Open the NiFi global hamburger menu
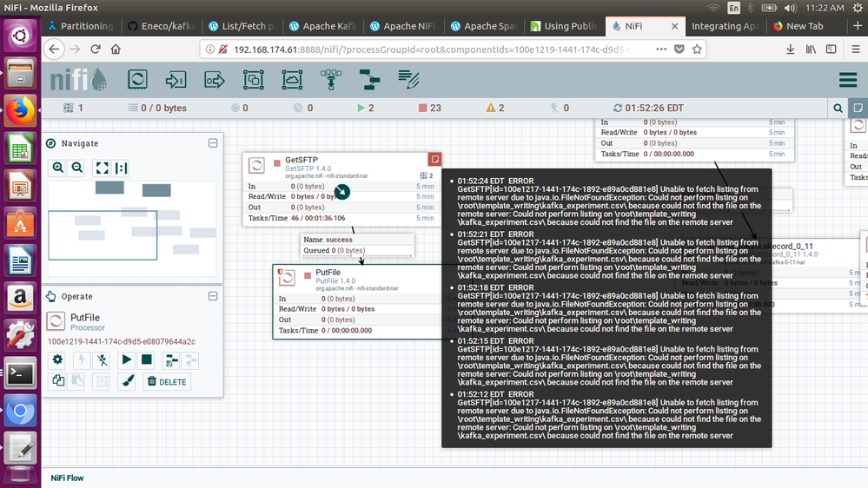 pyautogui.click(x=848, y=80)
